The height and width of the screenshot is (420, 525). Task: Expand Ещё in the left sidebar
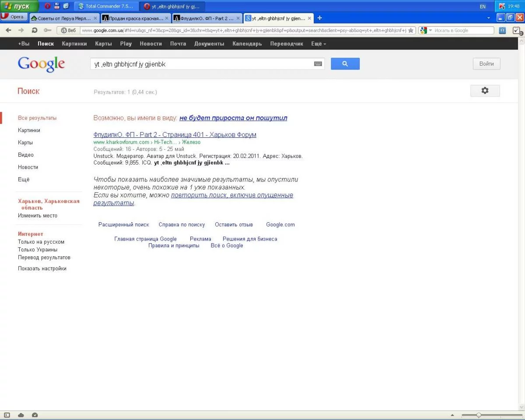pyautogui.click(x=24, y=179)
